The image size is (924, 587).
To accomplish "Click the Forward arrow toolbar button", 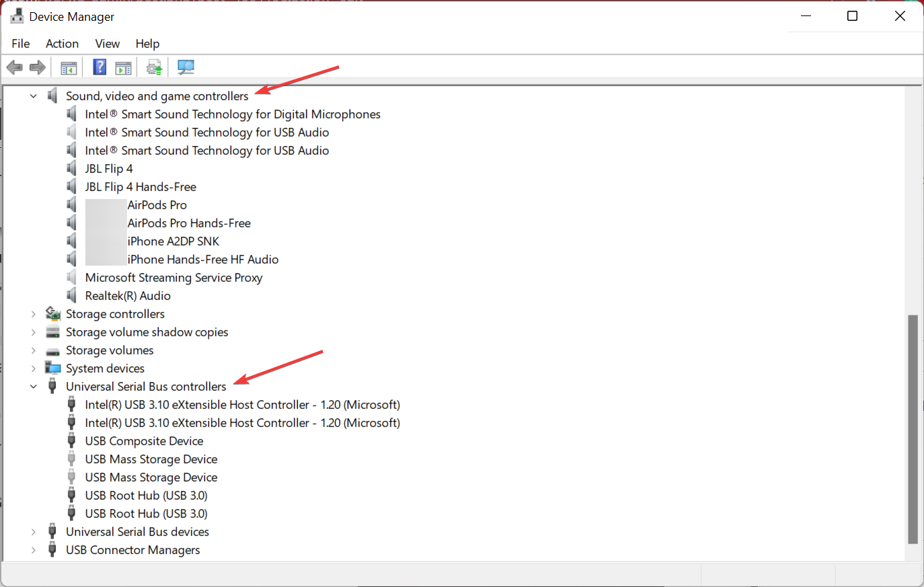I will [38, 67].
